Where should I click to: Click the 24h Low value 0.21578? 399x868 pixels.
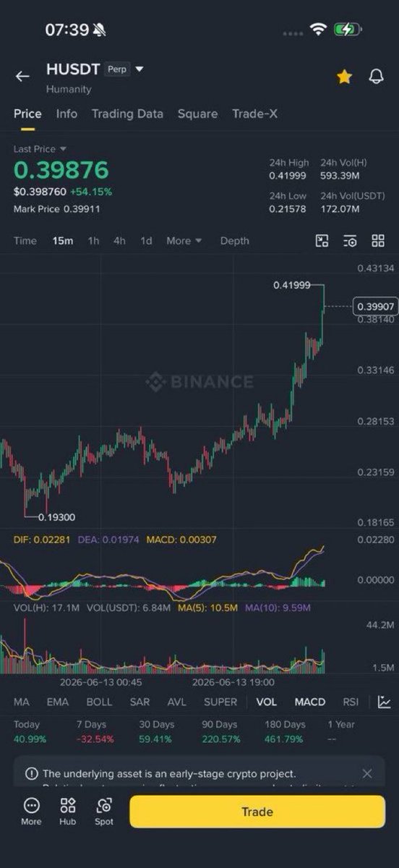[288, 209]
